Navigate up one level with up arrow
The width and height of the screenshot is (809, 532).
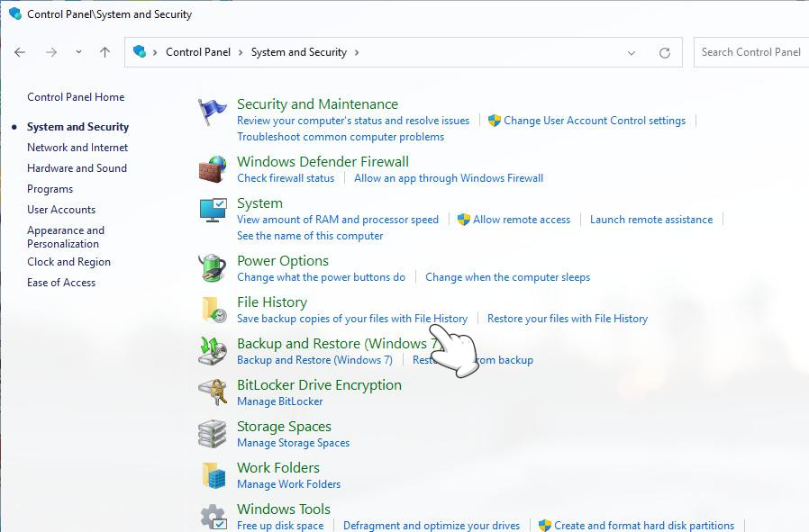click(105, 52)
